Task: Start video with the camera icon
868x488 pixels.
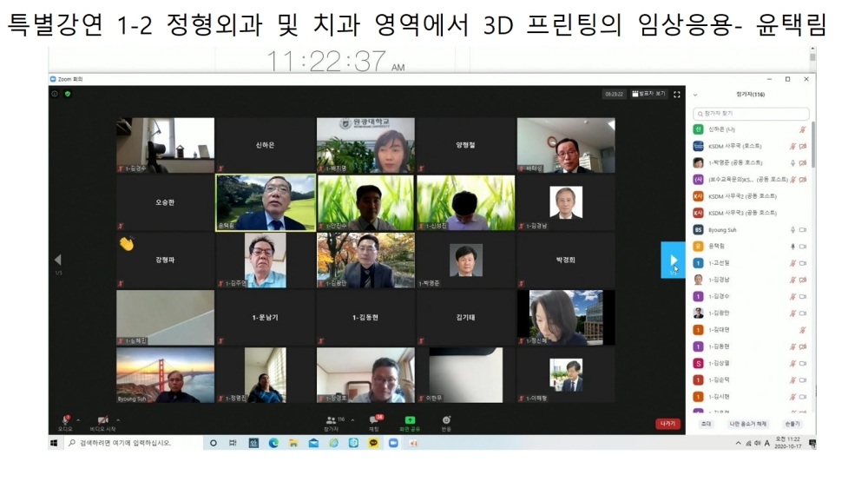Action: pyautogui.click(x=102, y=420)
